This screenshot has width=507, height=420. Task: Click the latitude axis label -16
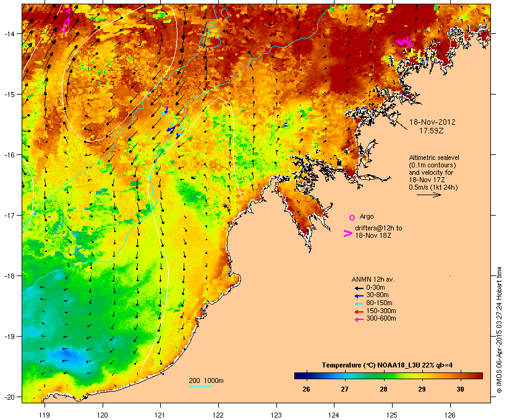pos(9,155)
